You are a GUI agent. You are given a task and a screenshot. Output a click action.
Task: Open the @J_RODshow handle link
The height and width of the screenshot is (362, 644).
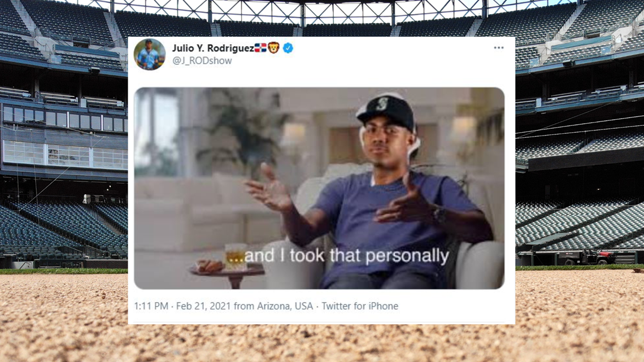pyautogui.click(x=202, y=60)
